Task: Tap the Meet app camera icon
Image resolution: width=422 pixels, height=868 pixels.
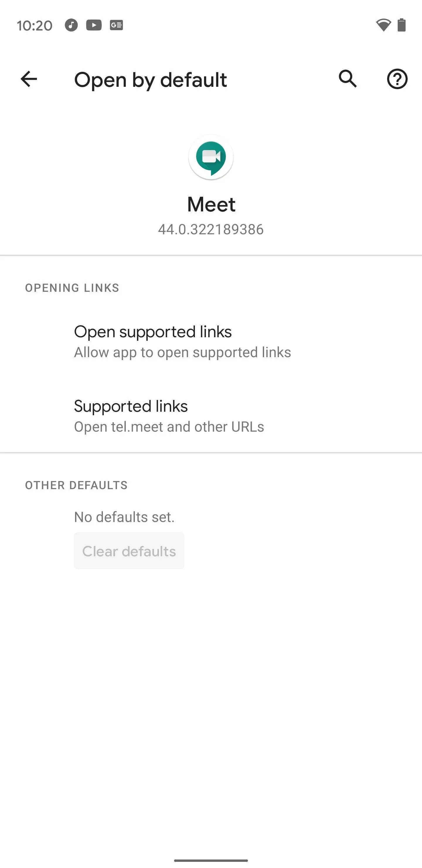Action: (211, 157)
